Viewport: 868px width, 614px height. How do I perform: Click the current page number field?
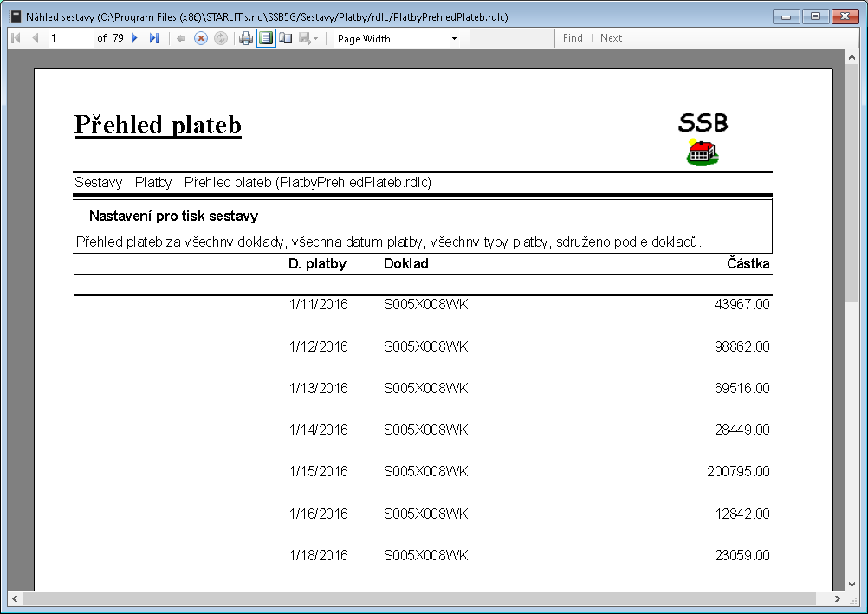point(68,38)
